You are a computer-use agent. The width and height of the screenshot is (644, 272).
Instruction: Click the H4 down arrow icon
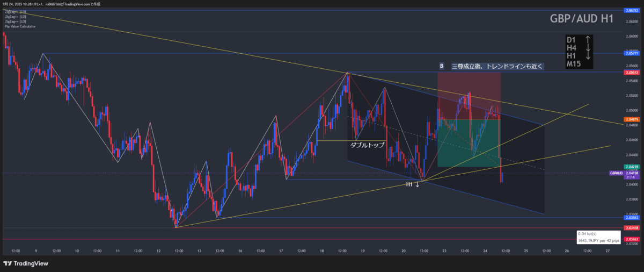588,48
